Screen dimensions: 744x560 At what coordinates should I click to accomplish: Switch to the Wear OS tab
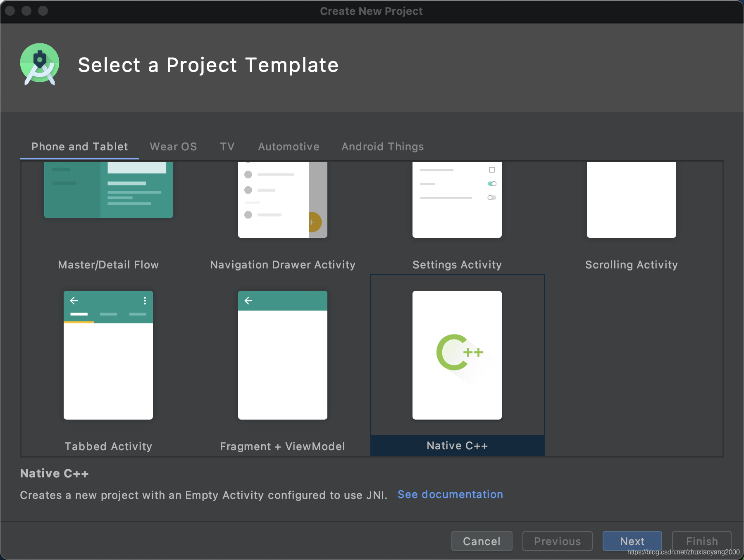click(x=173, y=147)
